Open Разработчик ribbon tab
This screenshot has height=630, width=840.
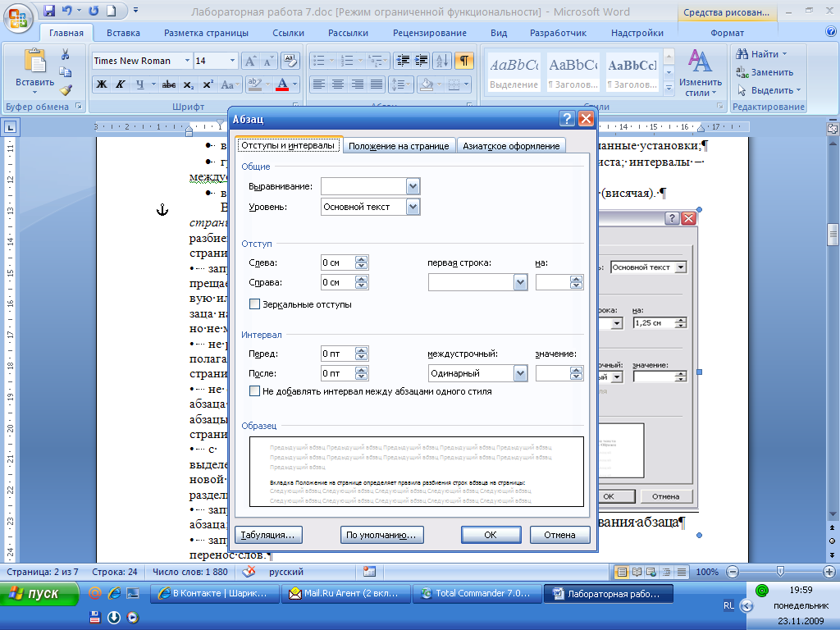pos(558,33)
